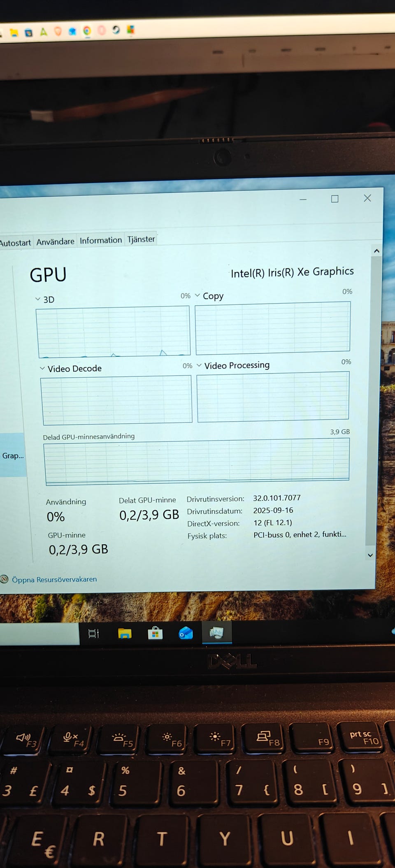The image size is (395, 868).
Task: Click the Delad GPU-minnesanvändning graph
Action: pyautogui.click(x=197, y=462)
